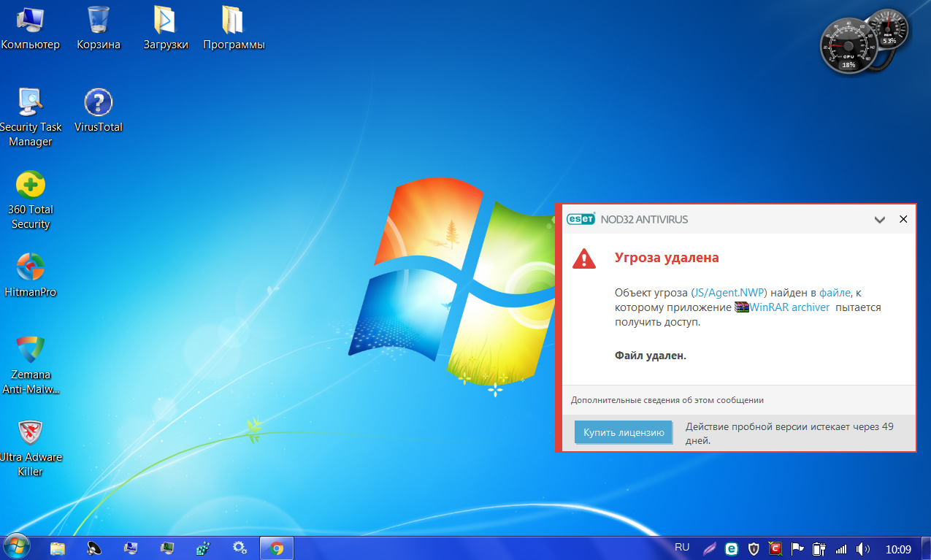The width and height of the screenshot is (931, 560).
Task: Click the ESET logo in notification header
Action: coord(581,219)
